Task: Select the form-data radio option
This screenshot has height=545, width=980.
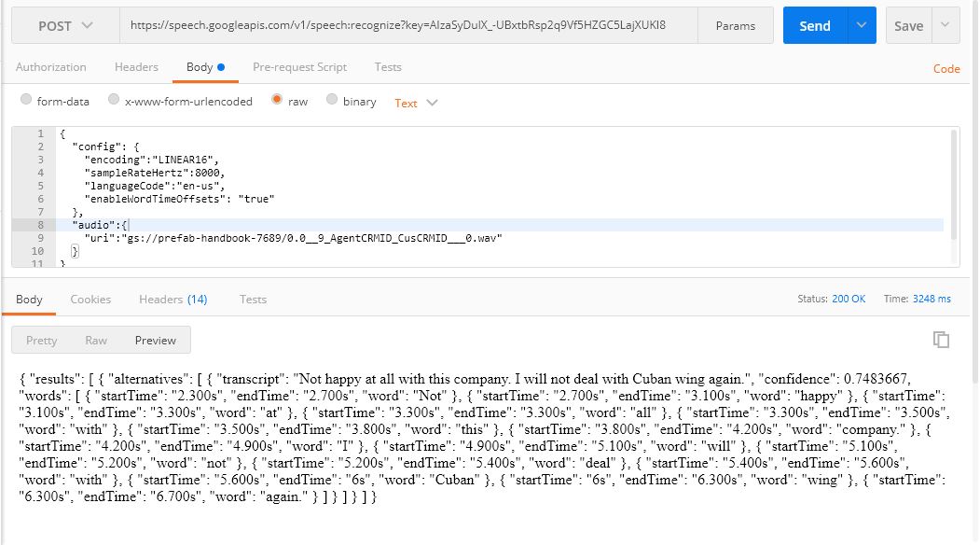Action: pyautogui.click(x=25, y=100)
